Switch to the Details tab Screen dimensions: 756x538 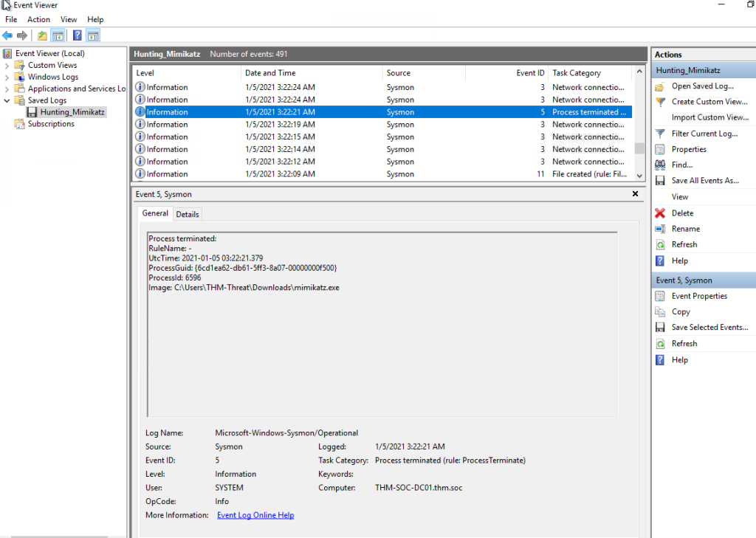187,215
